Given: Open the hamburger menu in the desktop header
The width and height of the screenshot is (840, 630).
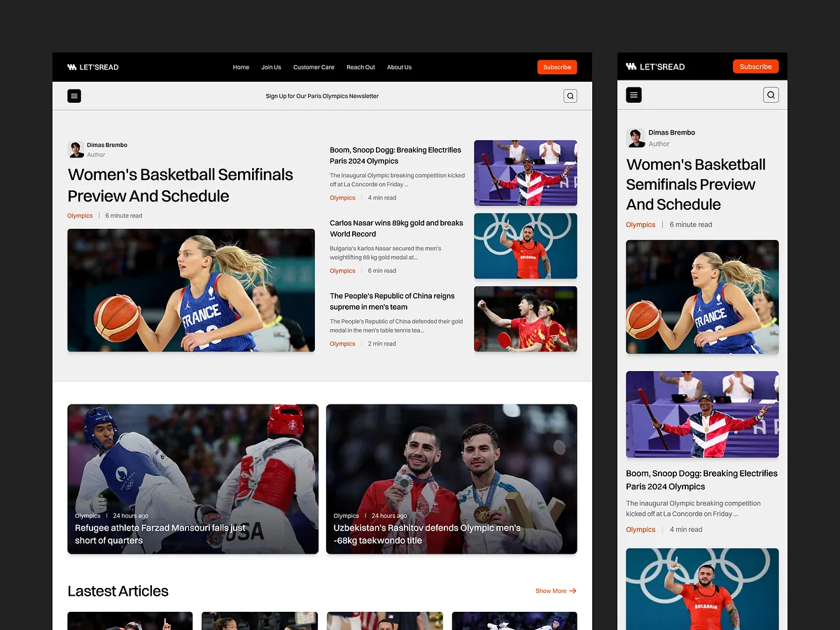Looking at the screenshot, I should pyautogui.click(x=74, y=95).
